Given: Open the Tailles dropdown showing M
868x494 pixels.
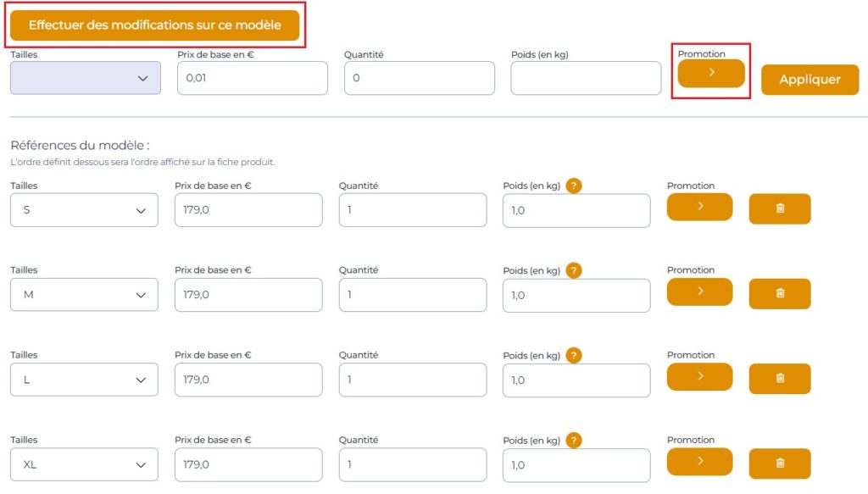Looking at the screenshot, I should tap(84, 295).
